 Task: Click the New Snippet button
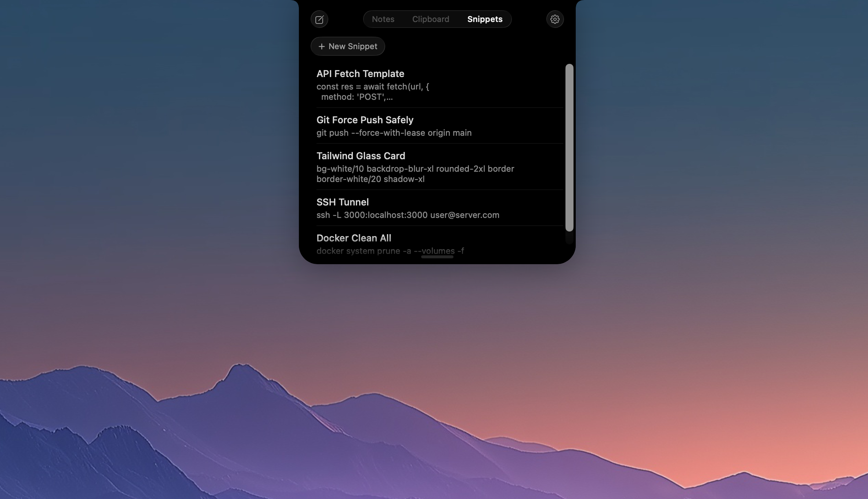347,46
